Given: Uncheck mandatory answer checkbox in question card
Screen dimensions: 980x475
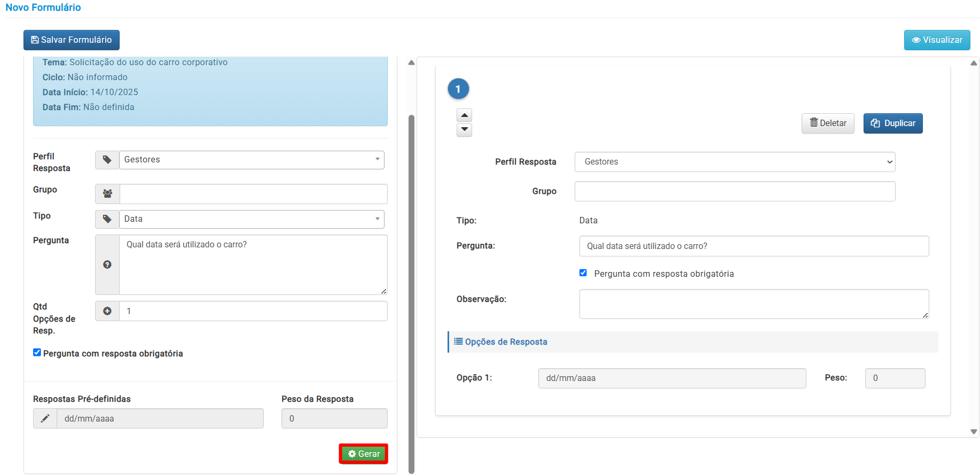Looking at the screenshot, I should (x=583, y=273).
